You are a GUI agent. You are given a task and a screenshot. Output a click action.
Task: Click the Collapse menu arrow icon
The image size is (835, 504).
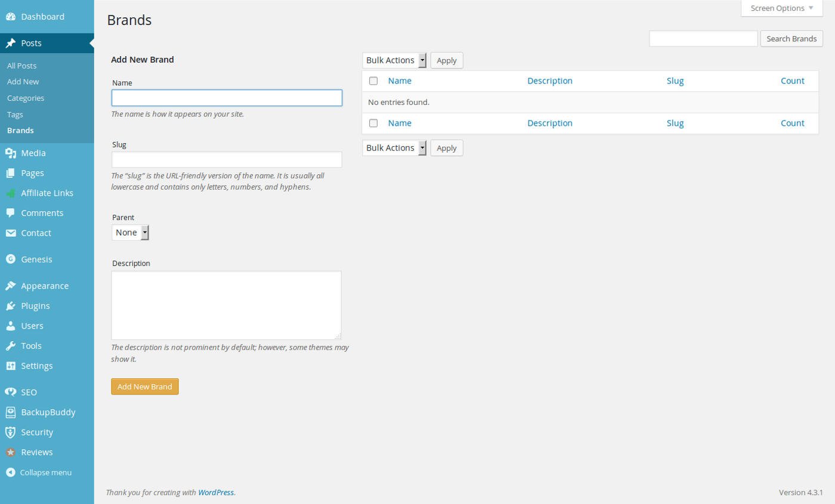(x=10, y=472)
